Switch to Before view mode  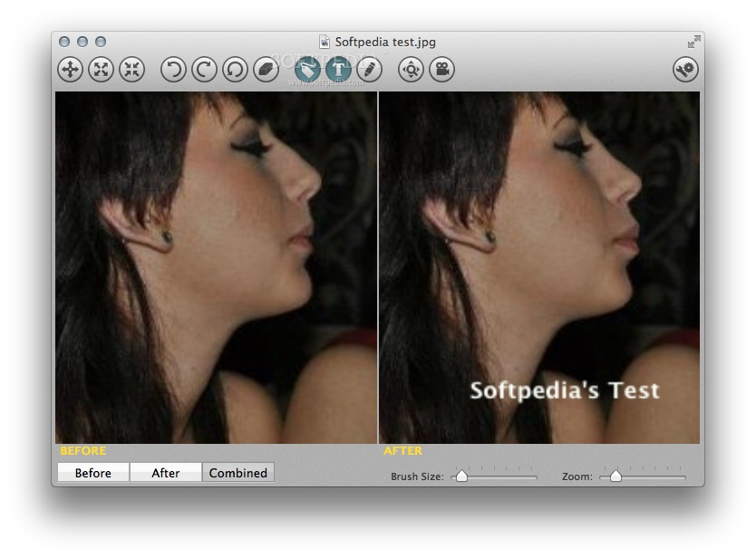(92, 472)
